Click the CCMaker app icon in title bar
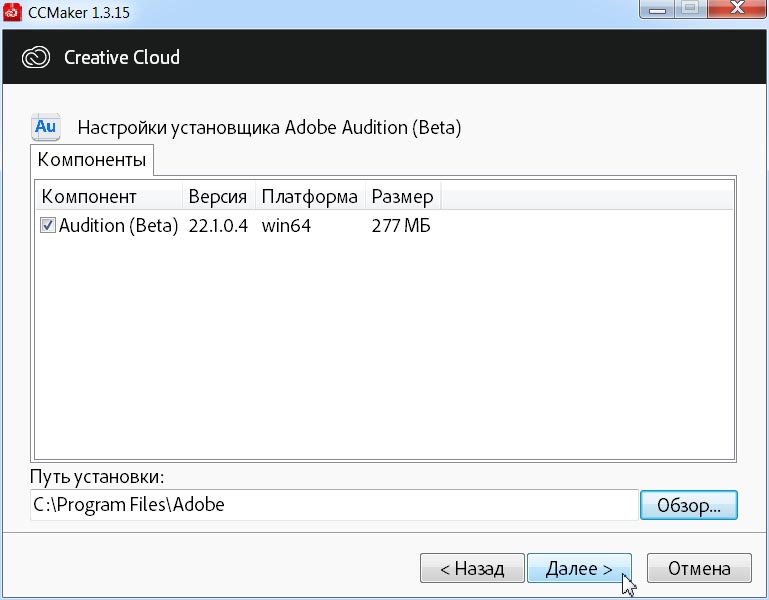 12,12
